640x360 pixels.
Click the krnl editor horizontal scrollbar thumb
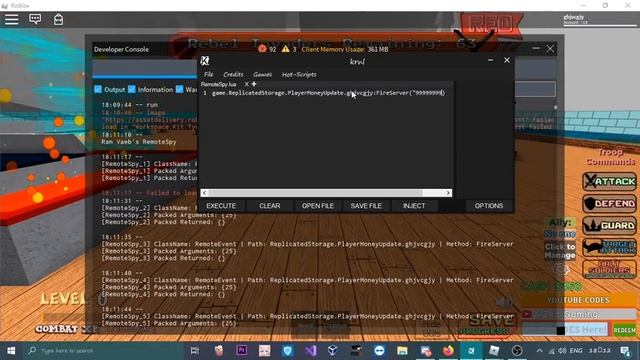(315, 193)
